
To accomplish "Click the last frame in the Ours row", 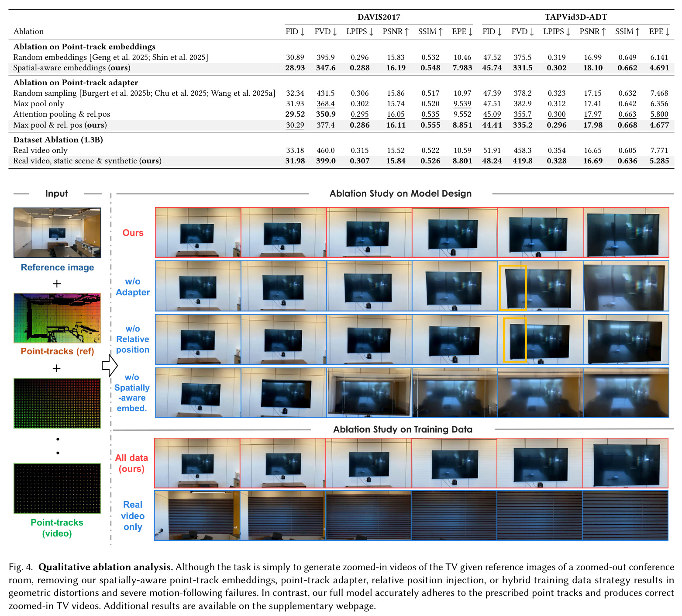I will pyautogui.click(x=626, y=232).
